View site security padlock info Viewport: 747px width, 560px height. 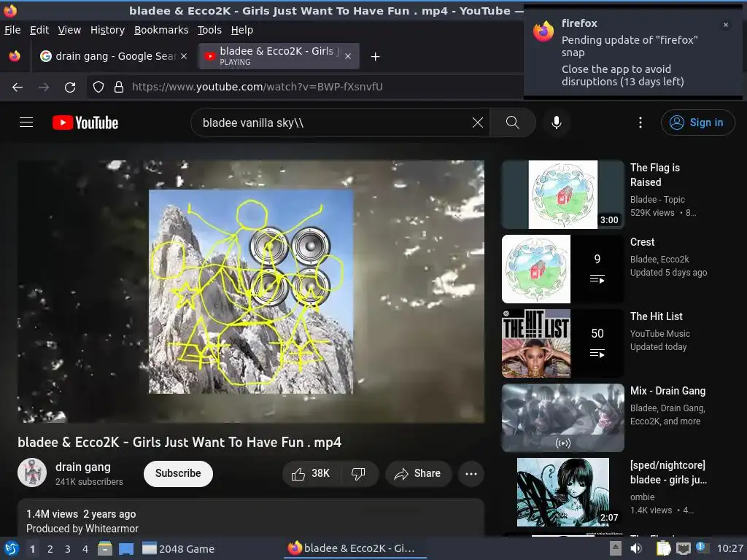(119, 87)
